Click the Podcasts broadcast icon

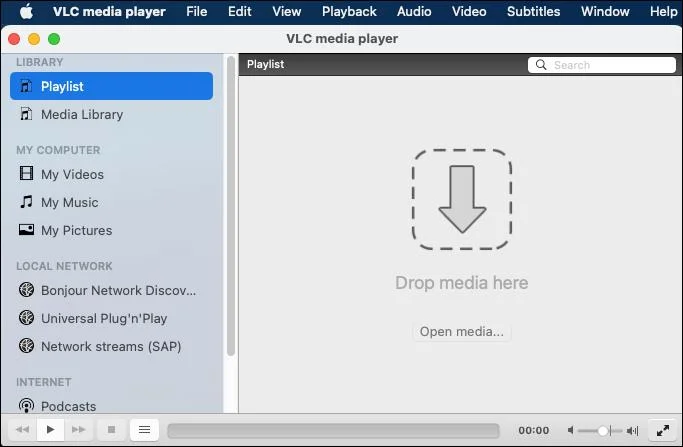click(27, 406)
